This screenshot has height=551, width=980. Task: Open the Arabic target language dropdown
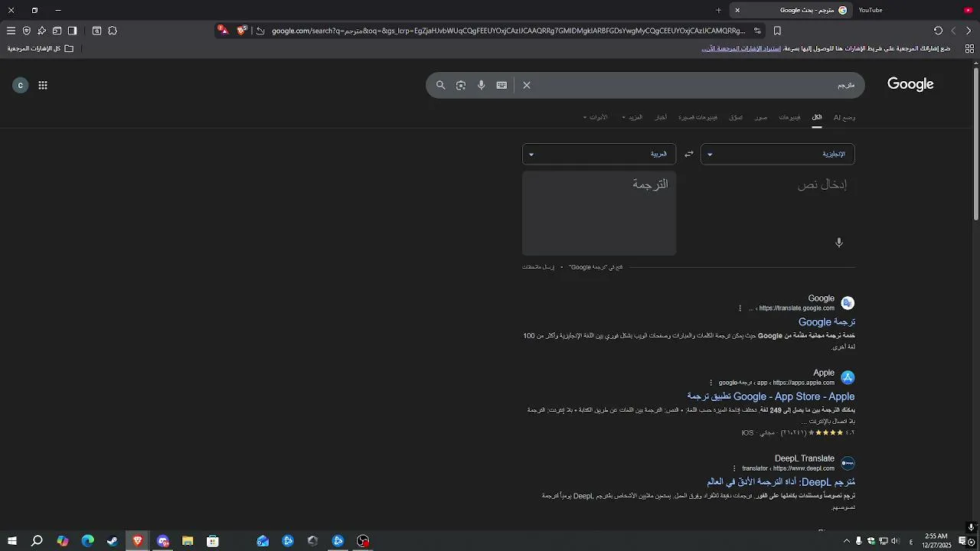[599, 154]
